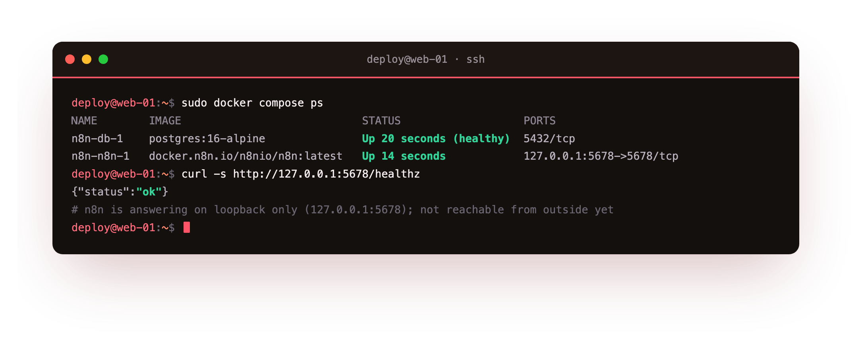Click the image name postgres:16-alpine
This screenshot has width=868, height=350.
coord(207,139)
